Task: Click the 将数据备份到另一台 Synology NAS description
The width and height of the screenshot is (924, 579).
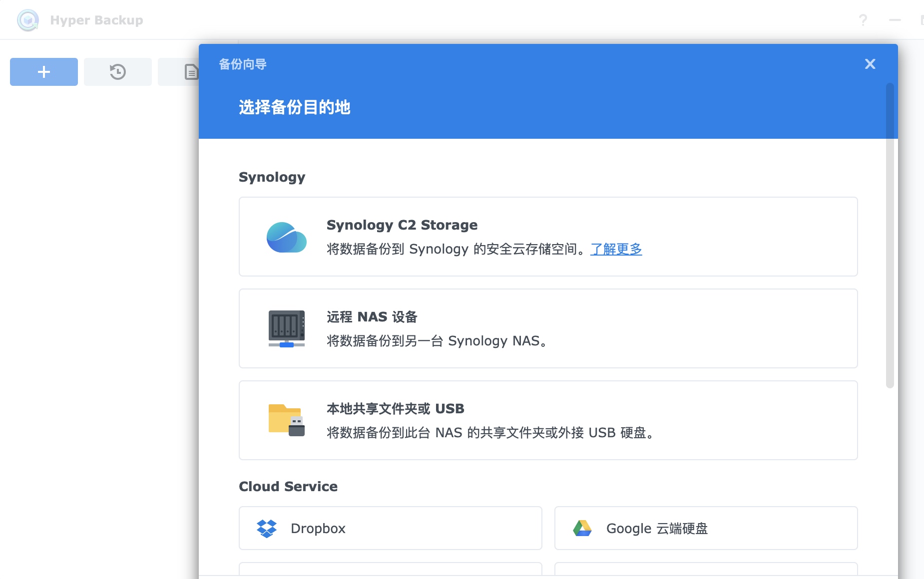Action: [438, 341]
